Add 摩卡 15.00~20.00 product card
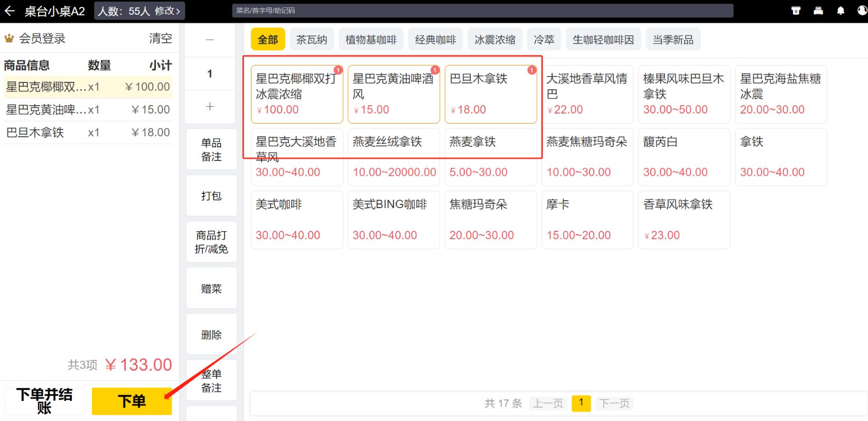868x421 pixels. pyautogui.click(x=587, y=220)
